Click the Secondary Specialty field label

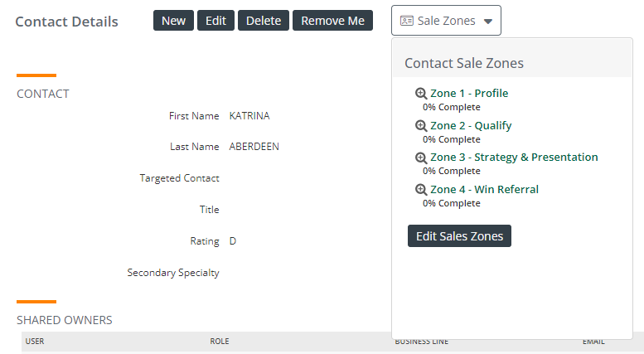click(x=173, y=273)
